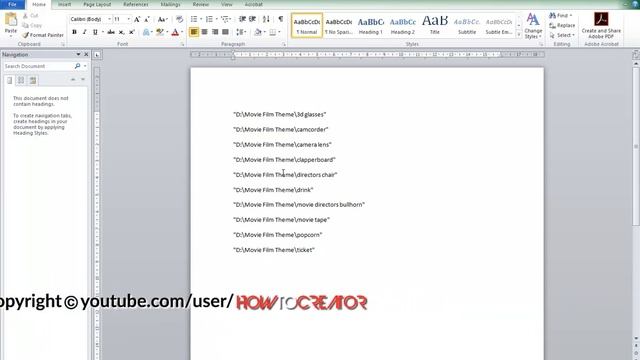Click the Navigation pane search magnifier
Image resolution: width=640 pixels, height=360 pixels.
(x=77, y=66)
